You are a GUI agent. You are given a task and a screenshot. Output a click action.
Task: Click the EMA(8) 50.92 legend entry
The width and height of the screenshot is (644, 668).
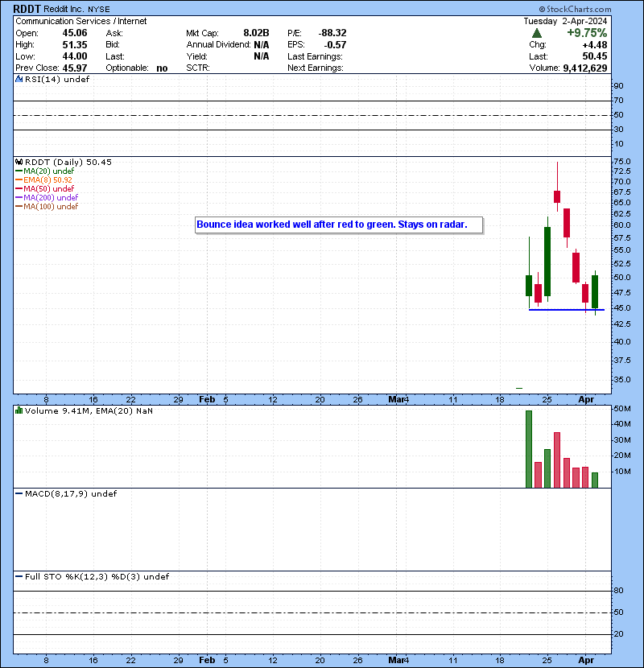click(47, 180)
